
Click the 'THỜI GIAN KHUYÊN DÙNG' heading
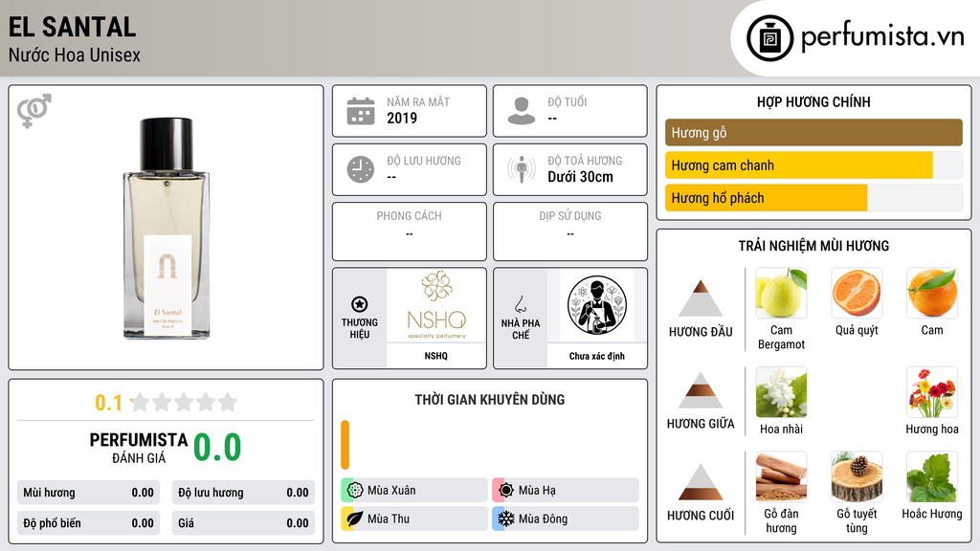pos(490,400)
